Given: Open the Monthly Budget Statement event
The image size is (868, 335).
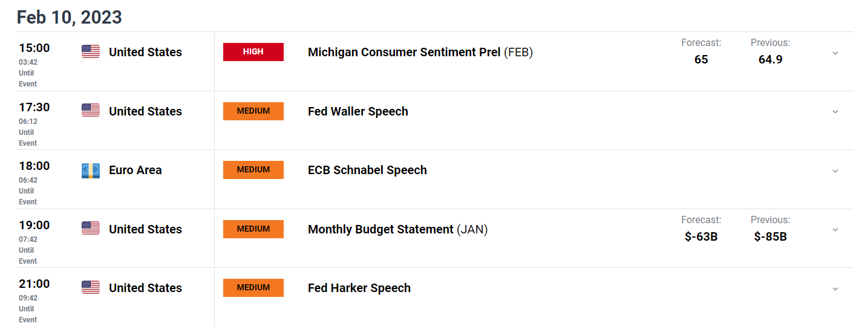Looking at the screenshot, I should 397,229.
